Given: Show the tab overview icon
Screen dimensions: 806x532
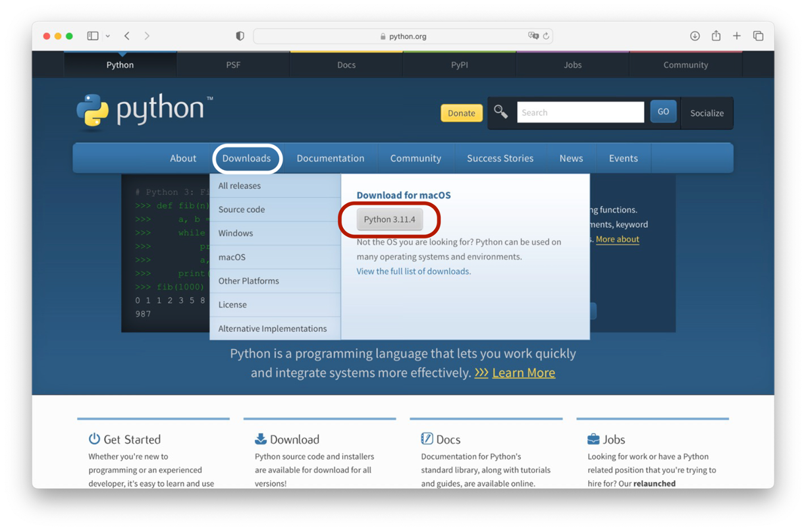Looking at the screenshot, I should [758, 36].
